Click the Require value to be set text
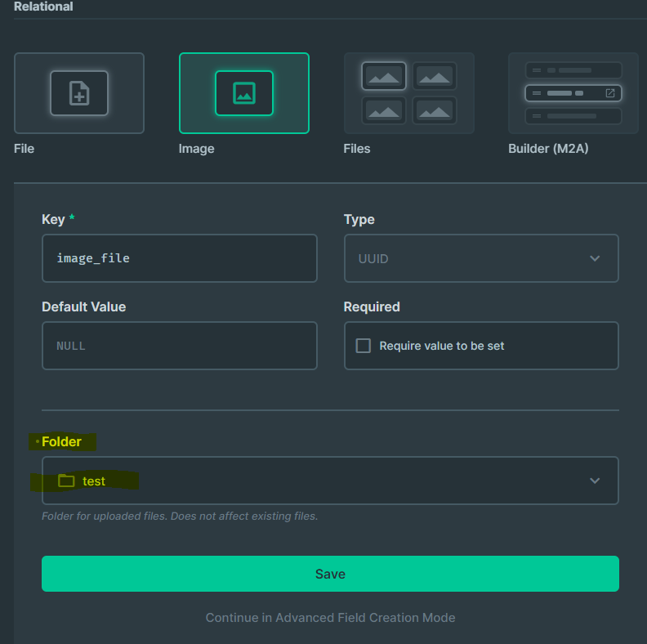The height and width of the screenshot is (644, 647). pyautogui.click(x=442, y=346)
